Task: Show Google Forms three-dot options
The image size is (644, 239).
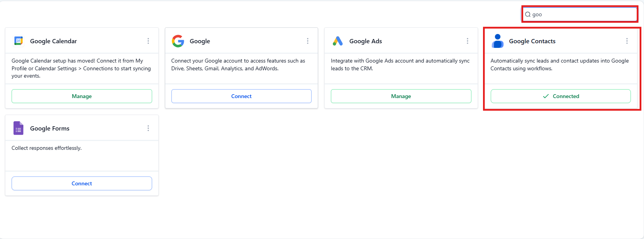Action: click(148, 128)
